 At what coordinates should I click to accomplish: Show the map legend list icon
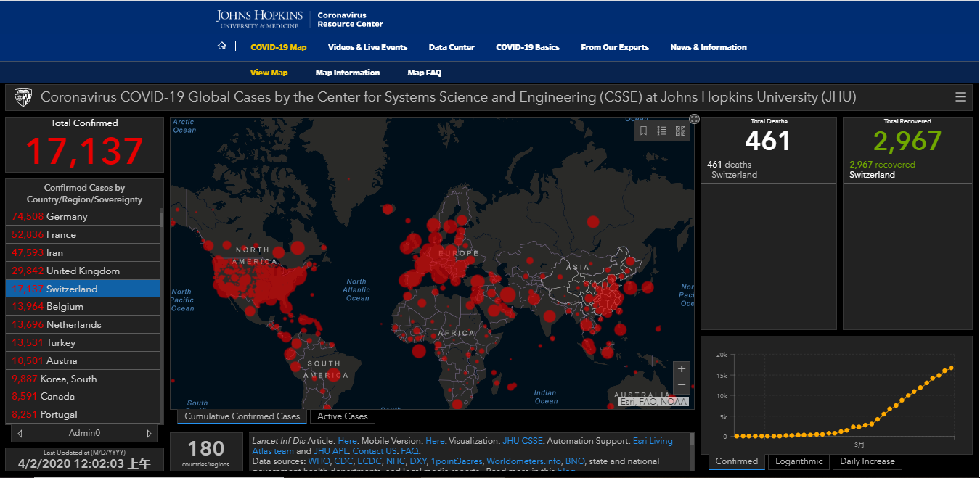[x=661, y=131]
